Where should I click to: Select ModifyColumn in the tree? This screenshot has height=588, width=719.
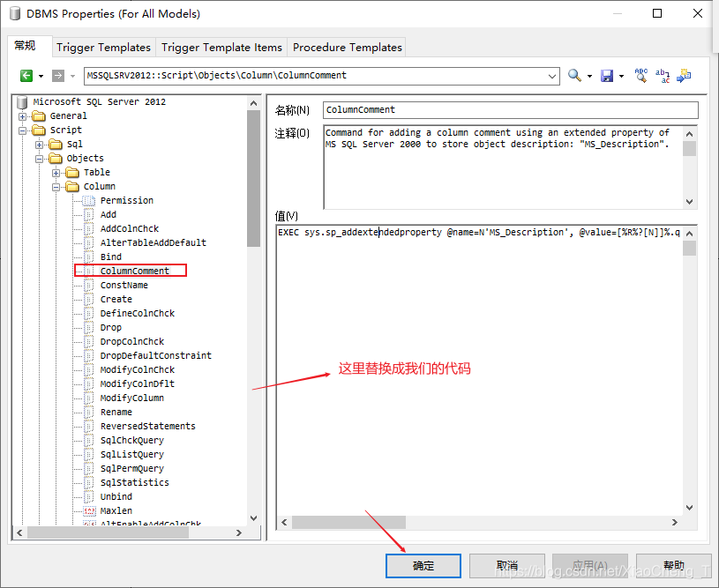[132, 398]
